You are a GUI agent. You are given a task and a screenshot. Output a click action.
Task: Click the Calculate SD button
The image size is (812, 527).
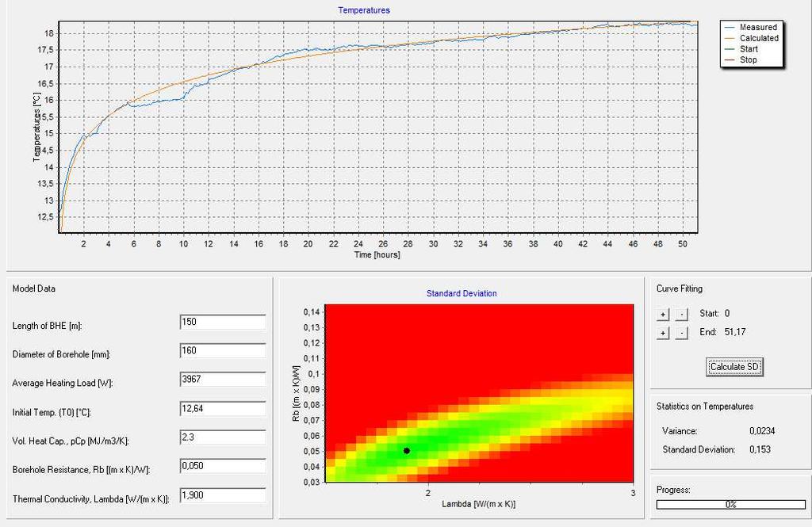coord(734,367)
